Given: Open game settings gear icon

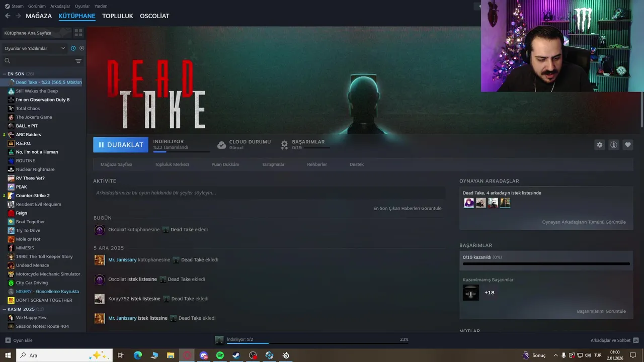Looking at the screenshot, I should coord(599,145).
